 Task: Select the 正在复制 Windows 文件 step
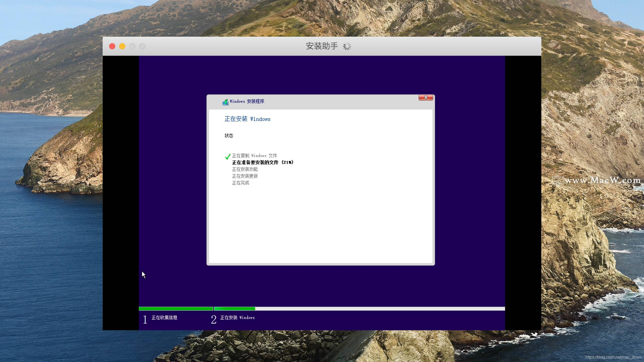coord(254,156)
